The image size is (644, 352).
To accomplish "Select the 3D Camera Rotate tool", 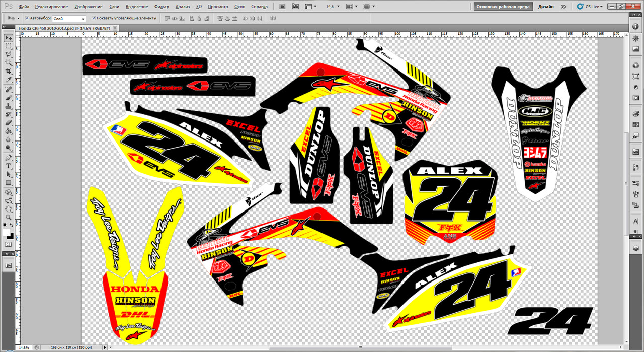I will click(x=9, y=200).
